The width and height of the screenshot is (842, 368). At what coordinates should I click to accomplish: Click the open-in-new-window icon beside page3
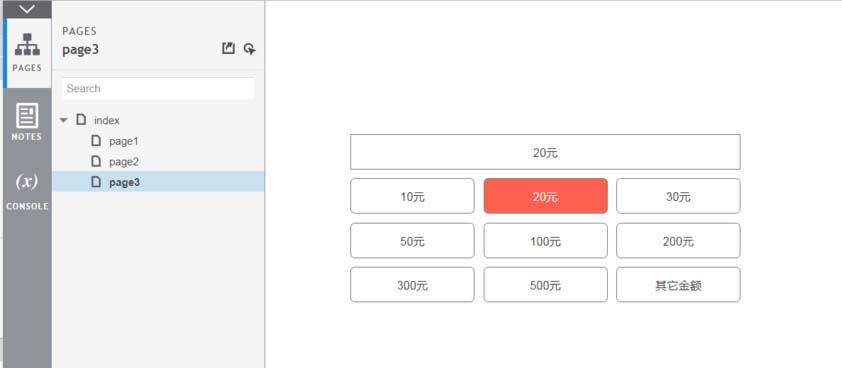click(x=228, y=49)
